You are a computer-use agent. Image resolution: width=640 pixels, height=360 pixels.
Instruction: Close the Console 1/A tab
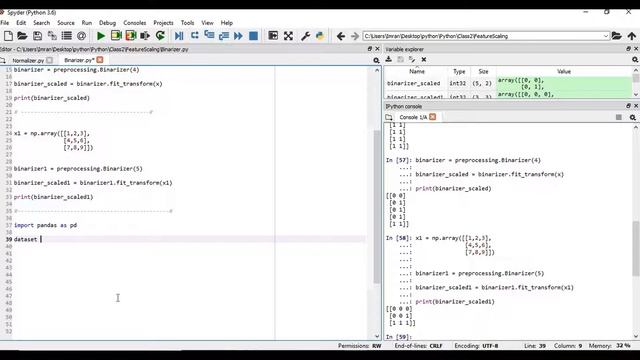(x=433, y=117)
